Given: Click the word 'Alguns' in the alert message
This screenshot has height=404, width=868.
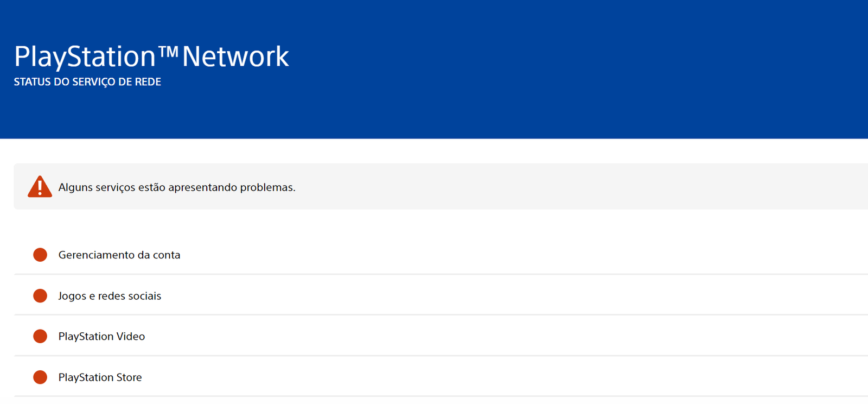Looking at the screenshot, I should (x=75, y=187).
